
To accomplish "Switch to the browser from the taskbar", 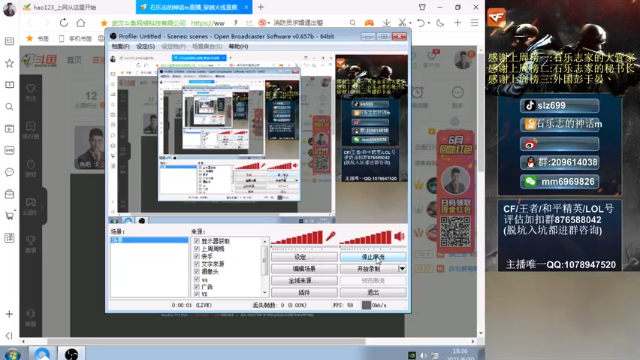I will click(x=42, y=353).
